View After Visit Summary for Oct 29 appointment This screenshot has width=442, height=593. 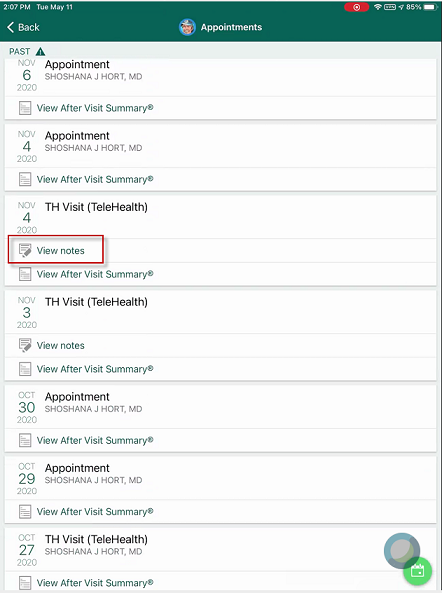tap(95, 512)
